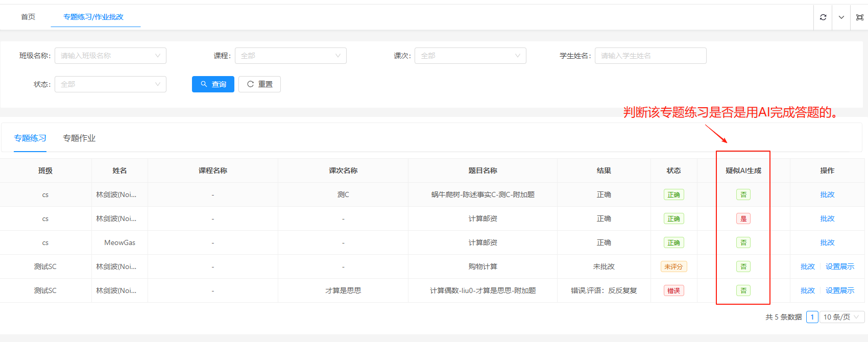
Task: Open the 课程 dropdown selector
Action: pos(291,56)
